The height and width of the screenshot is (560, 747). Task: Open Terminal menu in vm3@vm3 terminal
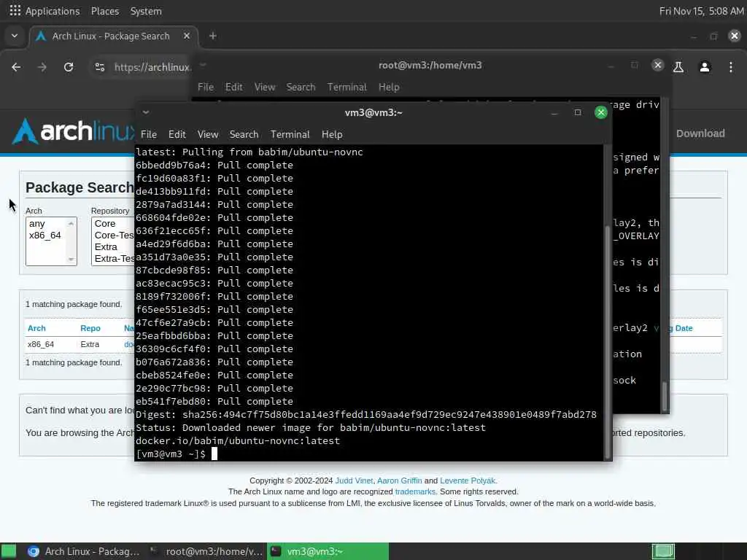pos(290,134)
